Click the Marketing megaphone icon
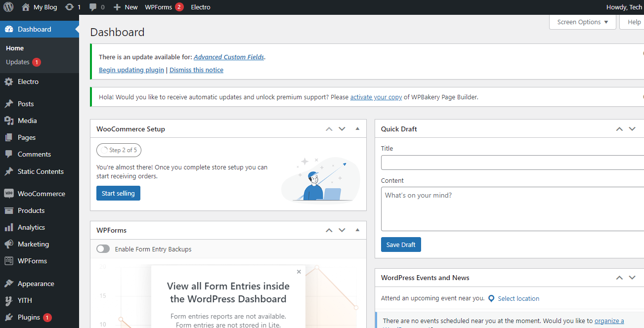 tap(9, 244)
